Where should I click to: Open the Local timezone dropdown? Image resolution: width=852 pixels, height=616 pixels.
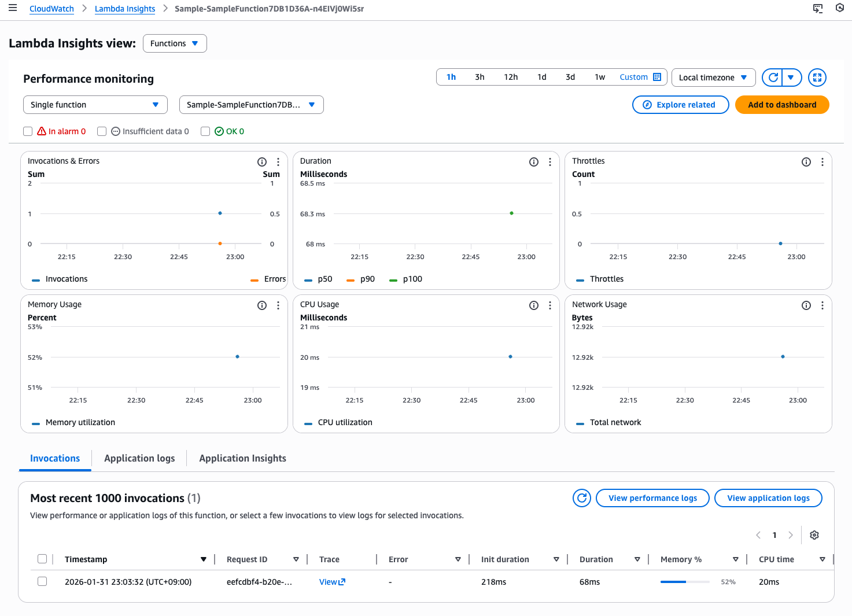click(x=713, y=78)
